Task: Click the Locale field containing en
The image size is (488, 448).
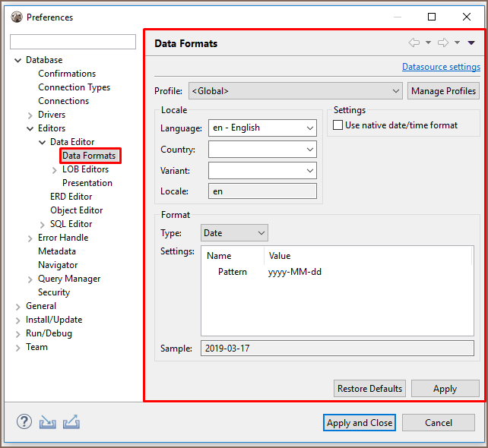Action: tap(262, 191)
